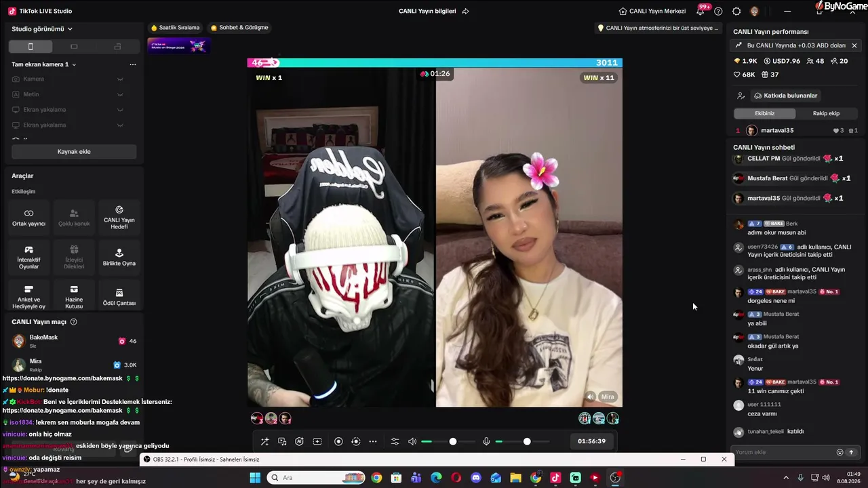868x488 pixels.
Task: Select the portrait phone layout view
Action: 31,47
